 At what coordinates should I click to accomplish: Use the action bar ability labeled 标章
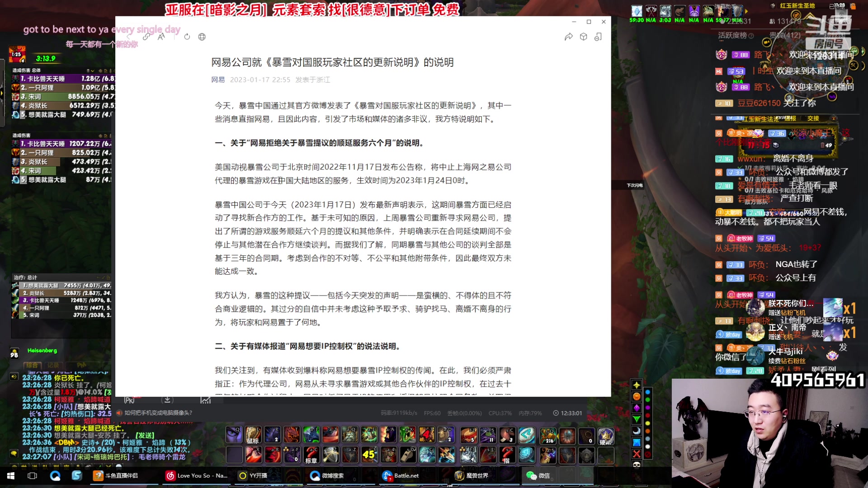click(311, 455)
